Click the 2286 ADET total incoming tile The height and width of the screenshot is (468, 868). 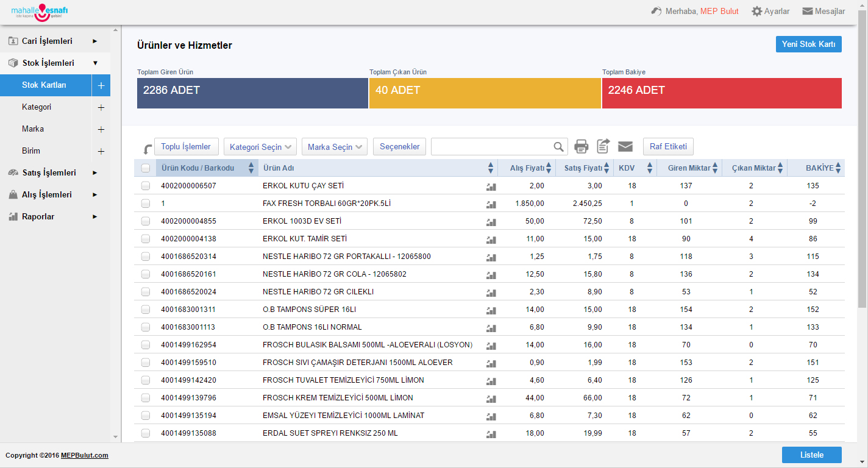click(252, 93)
